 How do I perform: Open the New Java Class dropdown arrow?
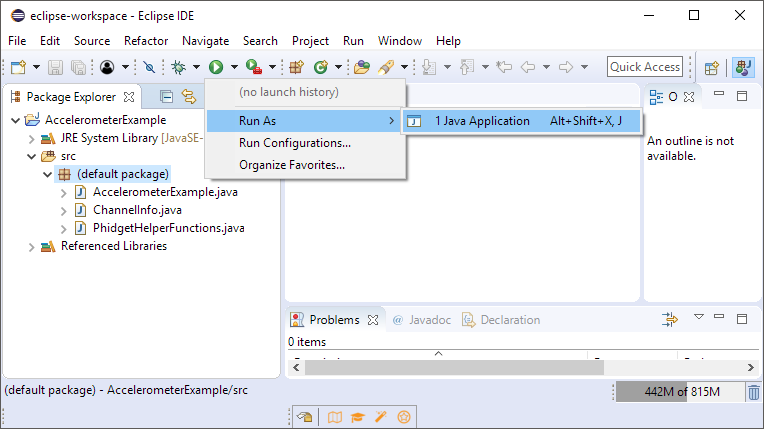point(338,67)
